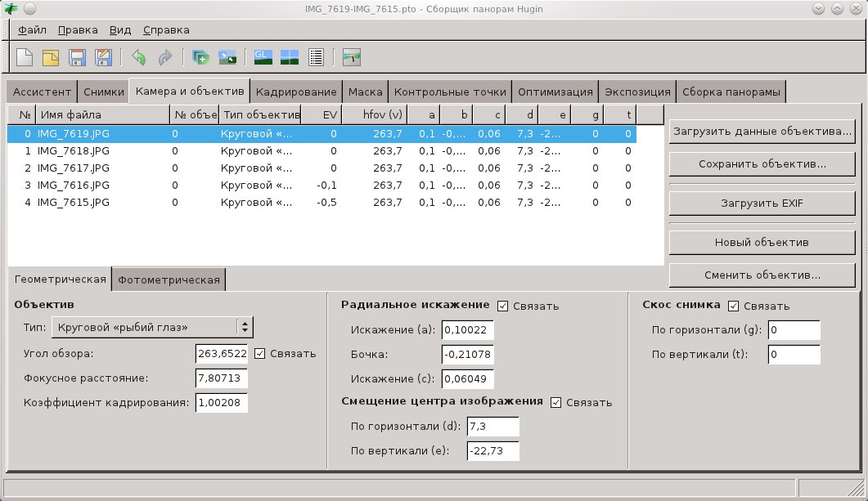Uncheck Связать for Радиальное искажение
868x501 pixels.
503,306
